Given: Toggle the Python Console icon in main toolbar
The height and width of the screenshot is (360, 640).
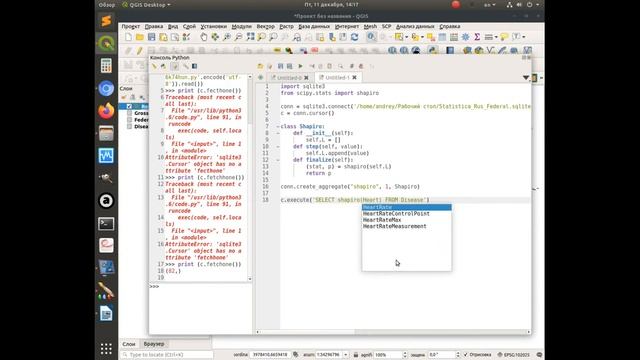Looking at the screenshot, I should (x=433, y=50).
